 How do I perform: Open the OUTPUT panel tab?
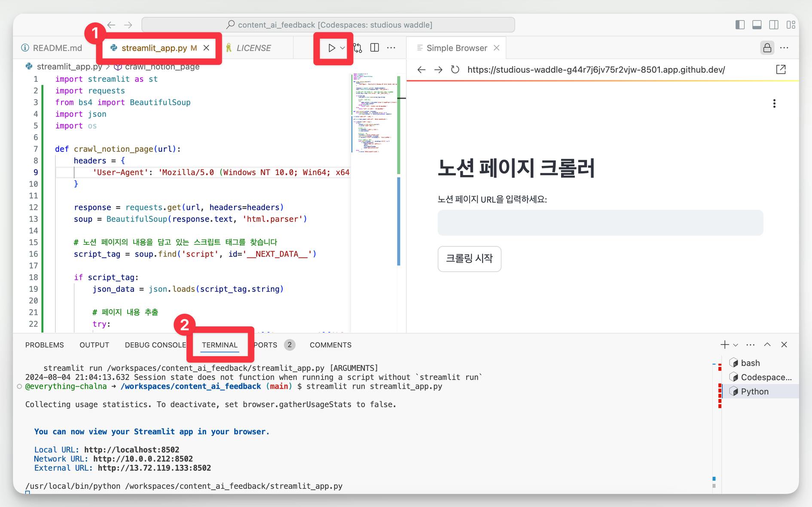click(94, 345)
